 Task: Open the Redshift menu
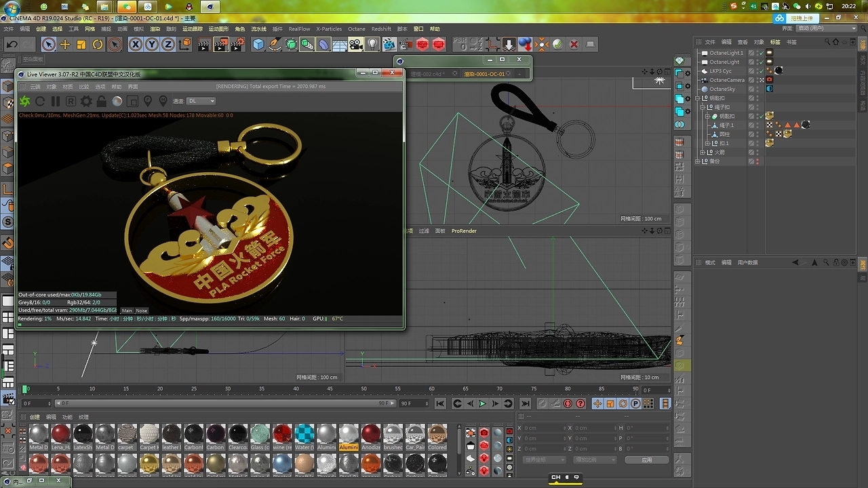click(381, 29)
